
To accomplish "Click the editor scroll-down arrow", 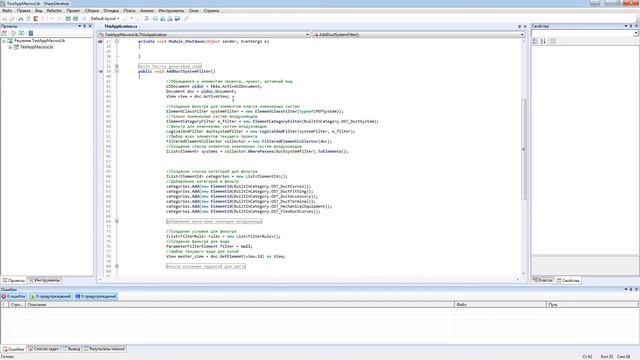I will (524, 274).
